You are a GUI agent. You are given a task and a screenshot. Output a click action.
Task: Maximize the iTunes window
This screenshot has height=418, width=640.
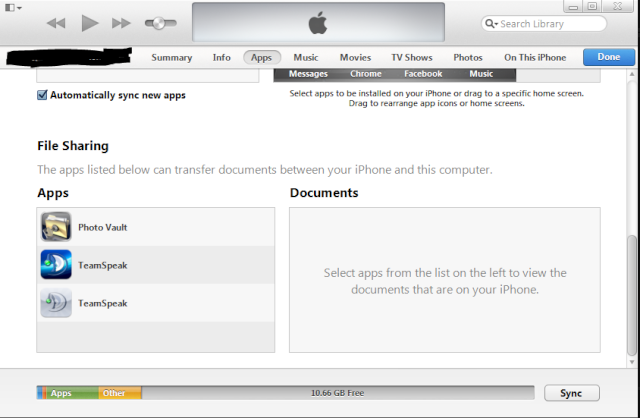click(x=593, y=6)
